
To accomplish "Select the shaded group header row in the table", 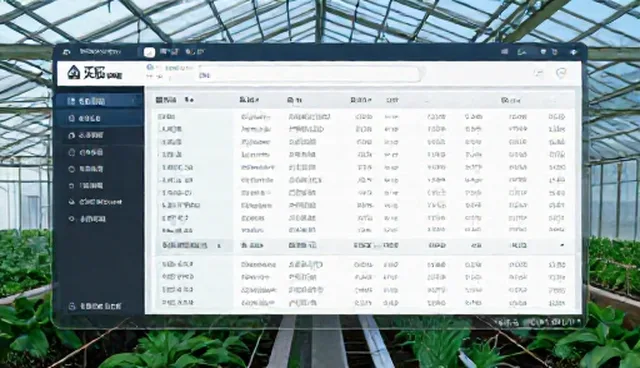I will [x=363, y=245].
